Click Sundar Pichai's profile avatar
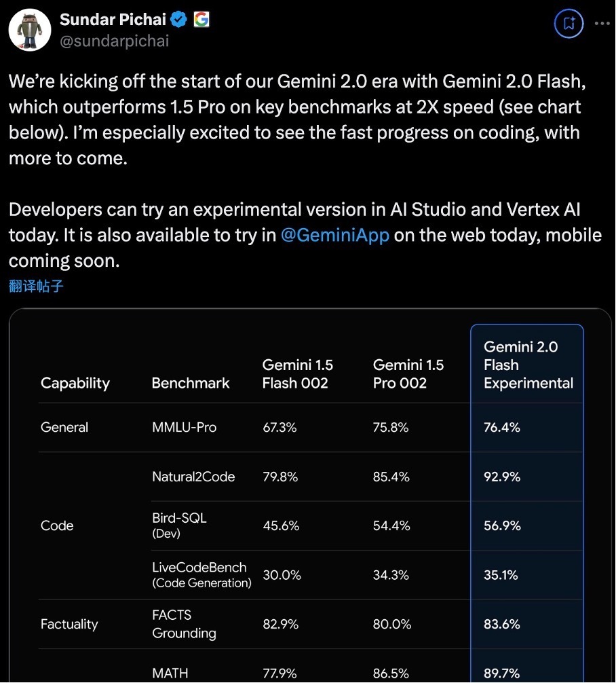The width and height of the screenshot is (616, 683). (31, 30)
